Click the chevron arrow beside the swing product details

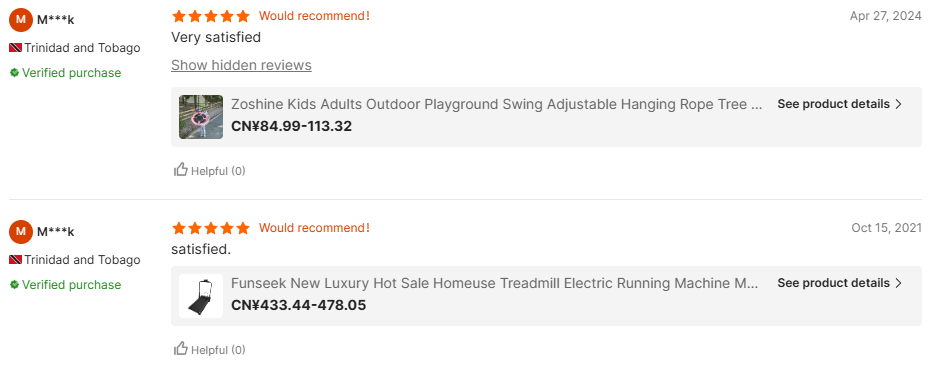pyautogui.click(x=898, y=104)
